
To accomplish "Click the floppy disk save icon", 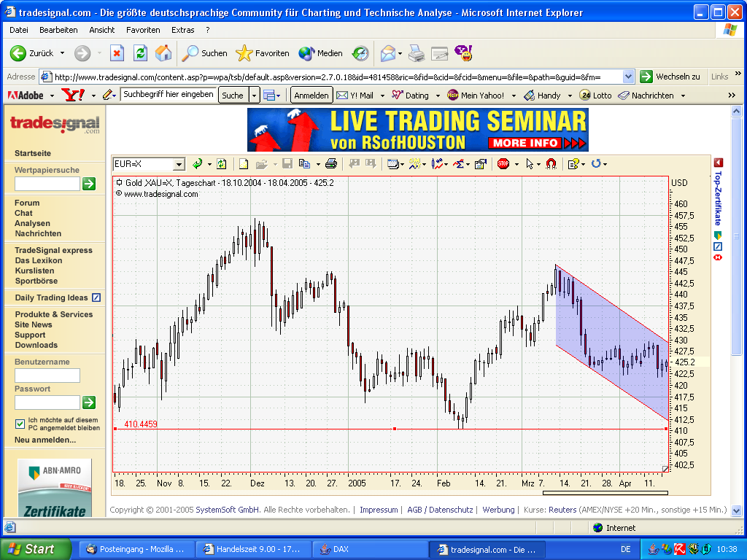I will click(x=287, y=164).
